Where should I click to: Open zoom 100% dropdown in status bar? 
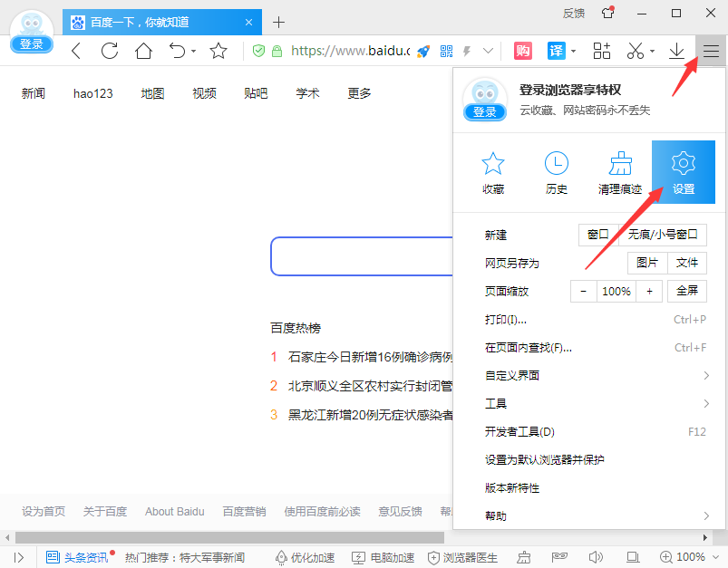(x=715, y=557)
